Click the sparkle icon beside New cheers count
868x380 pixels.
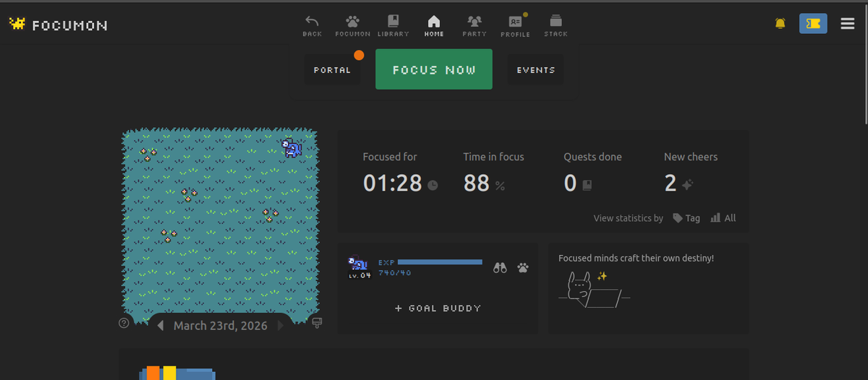coord(687,185)
